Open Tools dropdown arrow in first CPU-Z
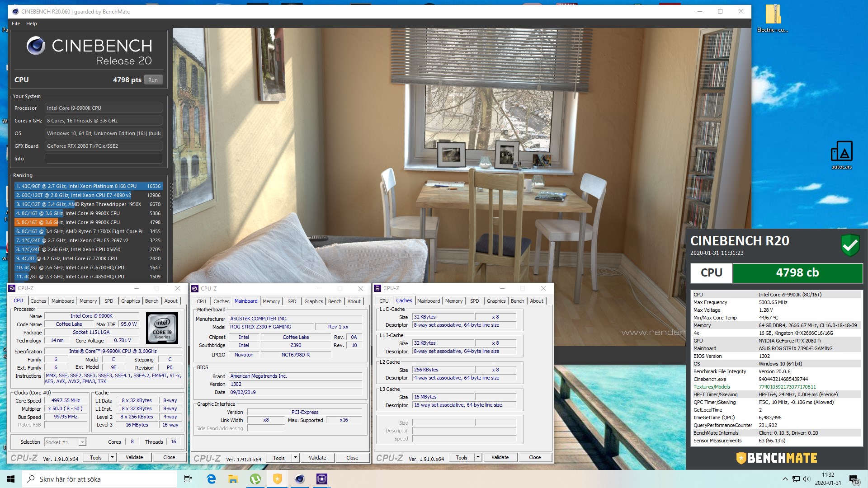 112,457
